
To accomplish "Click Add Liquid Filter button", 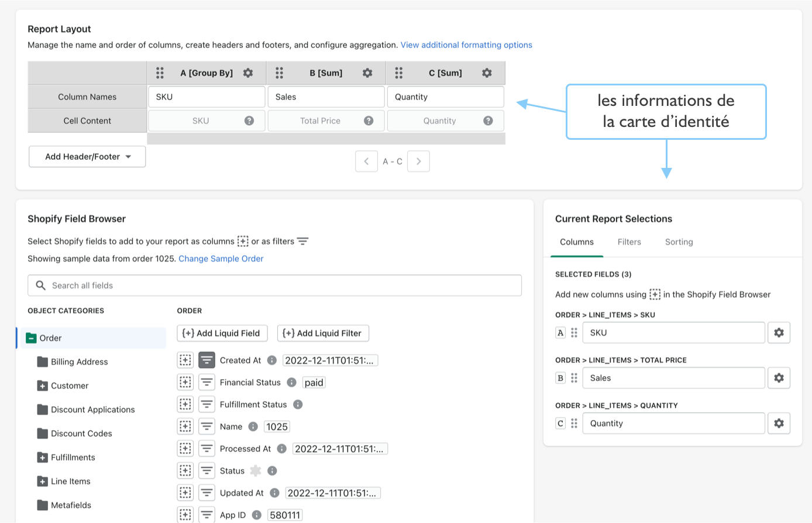I will [x=323, y=333].
